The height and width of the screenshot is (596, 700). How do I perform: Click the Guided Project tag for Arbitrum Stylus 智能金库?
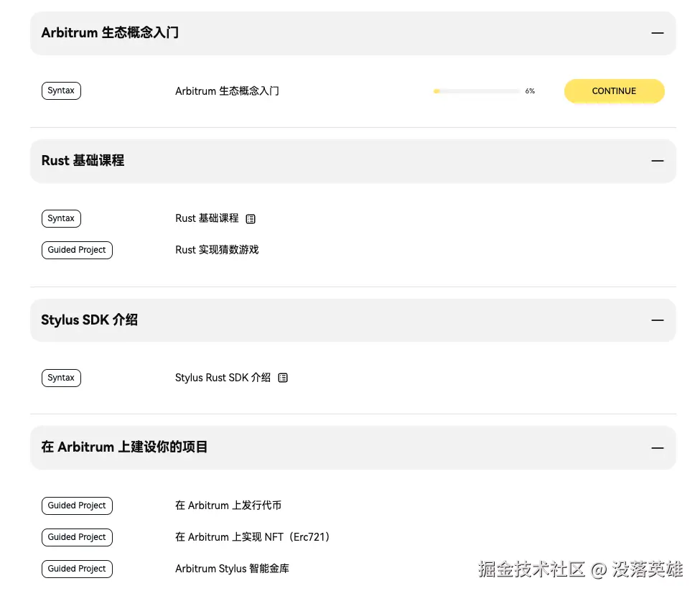(x=77, y=569)
